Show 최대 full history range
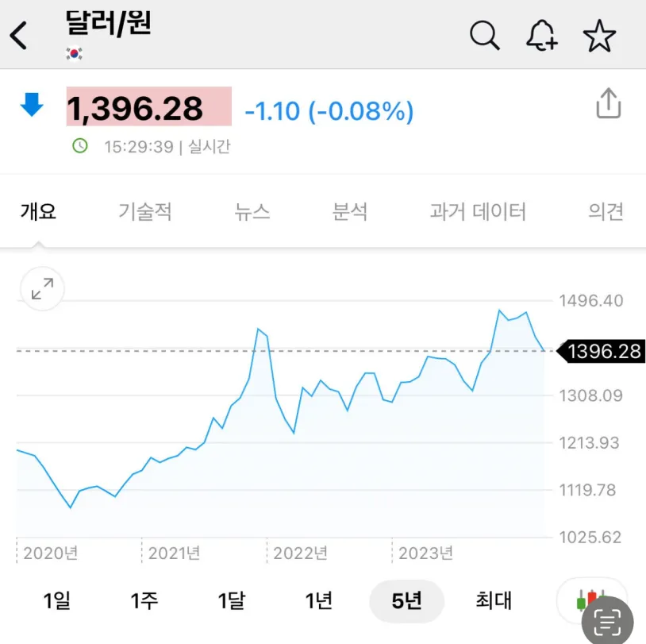Image resolution: width=646 pixels, height=644 pixels. point(494,600)
